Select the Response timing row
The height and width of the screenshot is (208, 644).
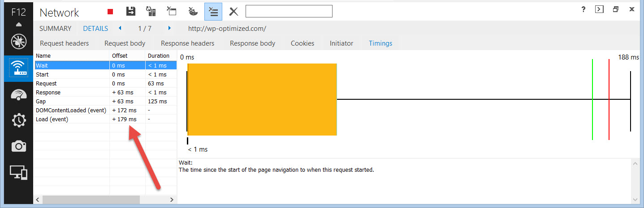click(x=105, y=92)
